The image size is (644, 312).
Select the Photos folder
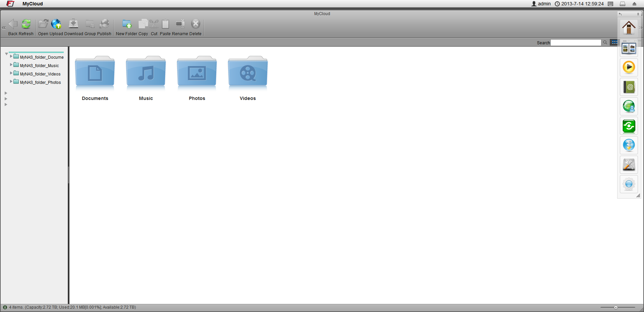pos(197,78)
